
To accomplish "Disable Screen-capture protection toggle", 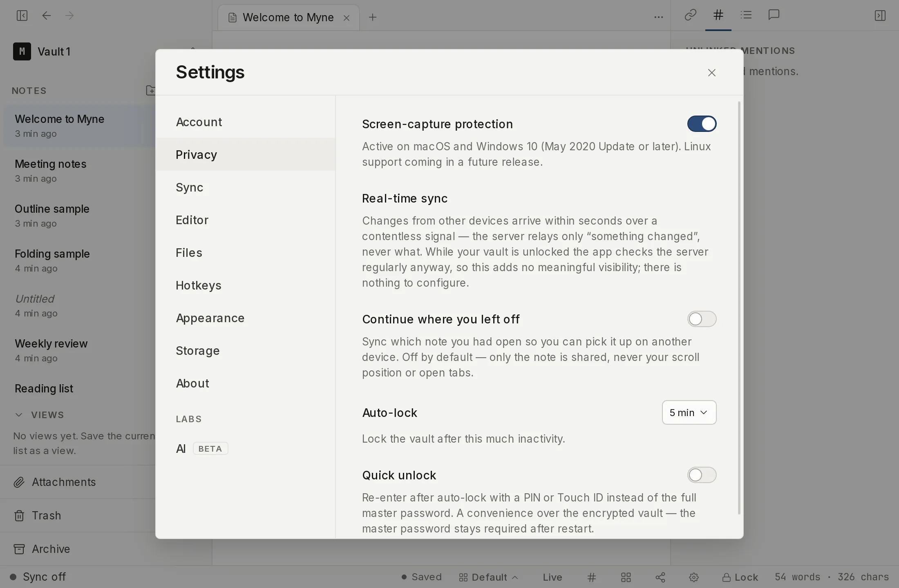I will coord(702,124).
